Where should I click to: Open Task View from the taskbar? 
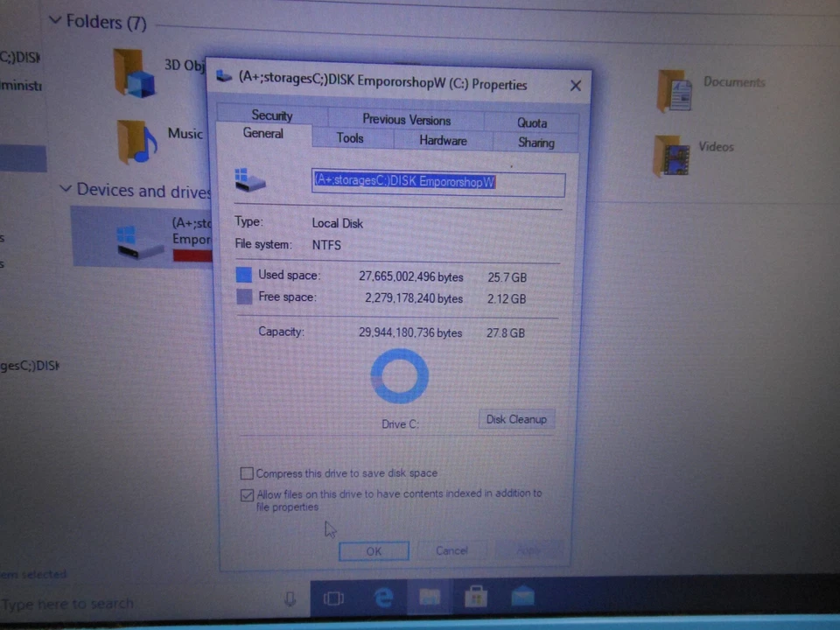[x=333, y=598]
